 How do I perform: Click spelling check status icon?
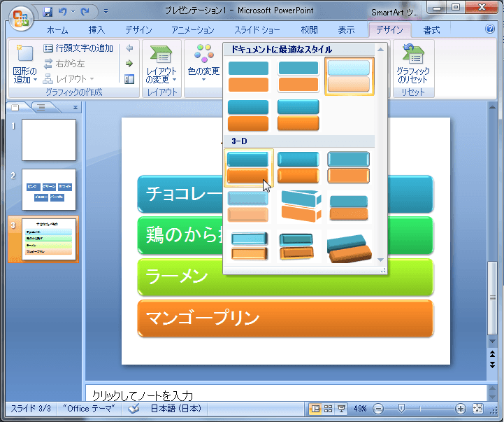134,409
